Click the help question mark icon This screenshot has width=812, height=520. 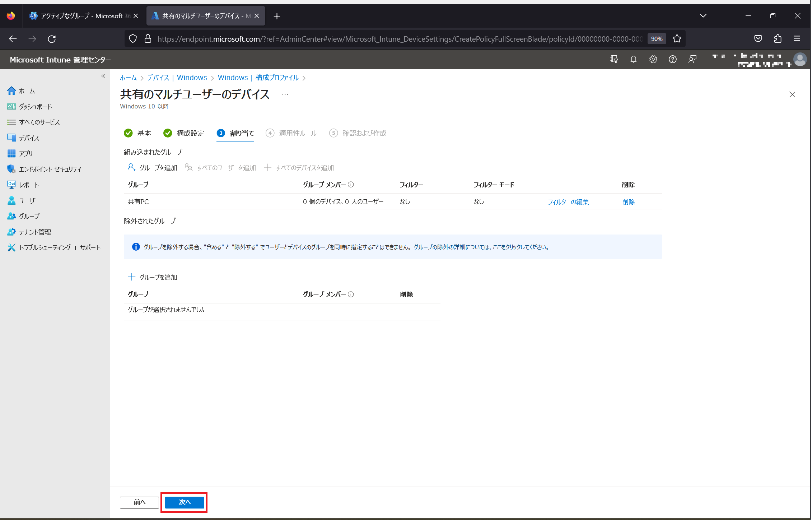coord(673,59)
